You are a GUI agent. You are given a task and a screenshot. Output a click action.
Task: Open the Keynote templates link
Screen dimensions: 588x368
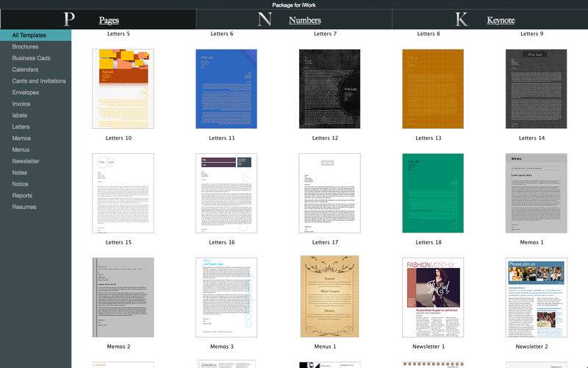point(501,21)
